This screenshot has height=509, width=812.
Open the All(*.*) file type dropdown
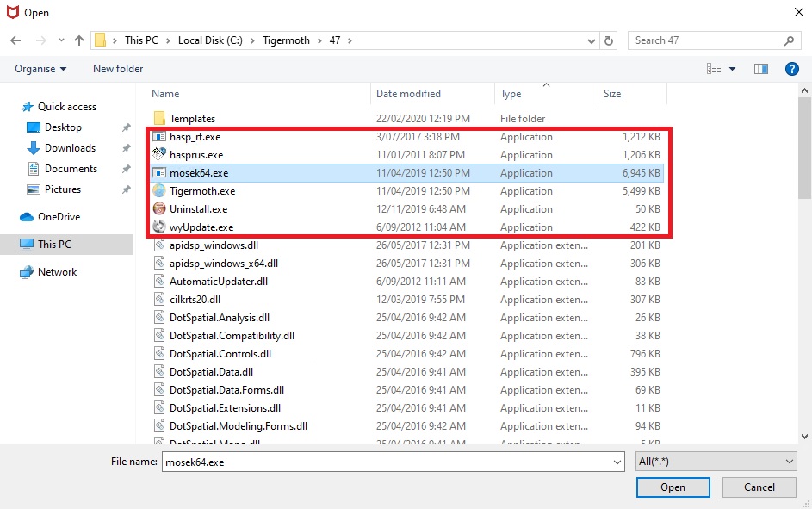pyautogui.click(x=716, y=462)
